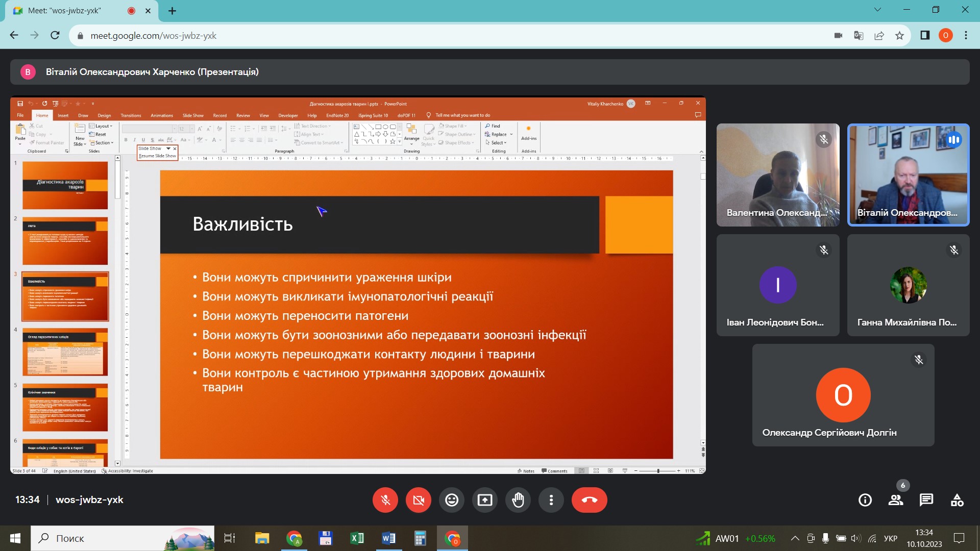Viewport: 980px width, 551px height.
Task: Click Slide Show tab in shared PowerPoint
Action: (x=193, y=115)
